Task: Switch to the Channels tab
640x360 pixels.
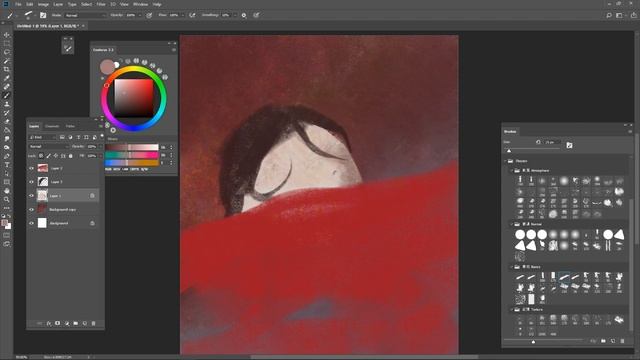Action: click(52, 126)
